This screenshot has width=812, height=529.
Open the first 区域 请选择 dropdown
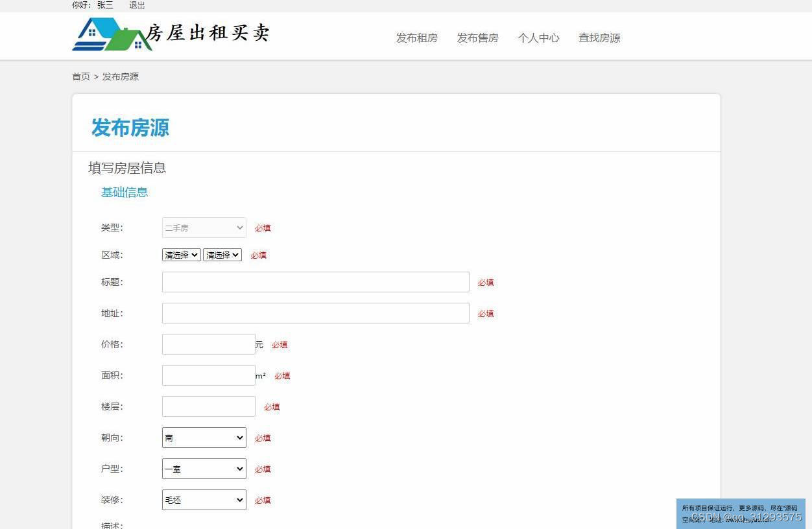click(181, 255)
